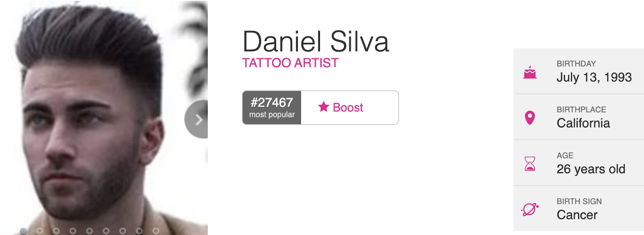The image size is (644, 235).
Task: Open the California birthplace link
Action: (583, 123)
